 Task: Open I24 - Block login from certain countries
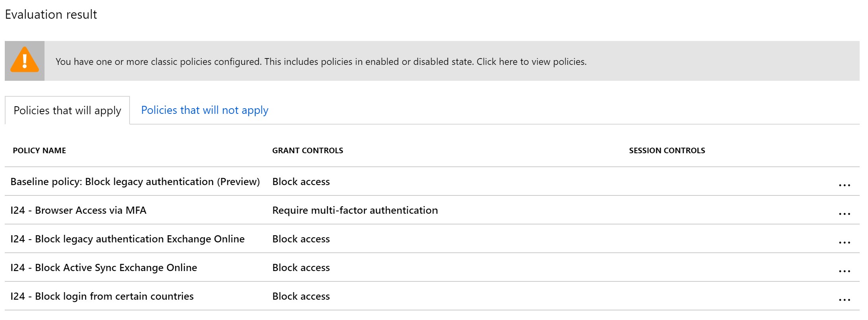tap(102, 296)
